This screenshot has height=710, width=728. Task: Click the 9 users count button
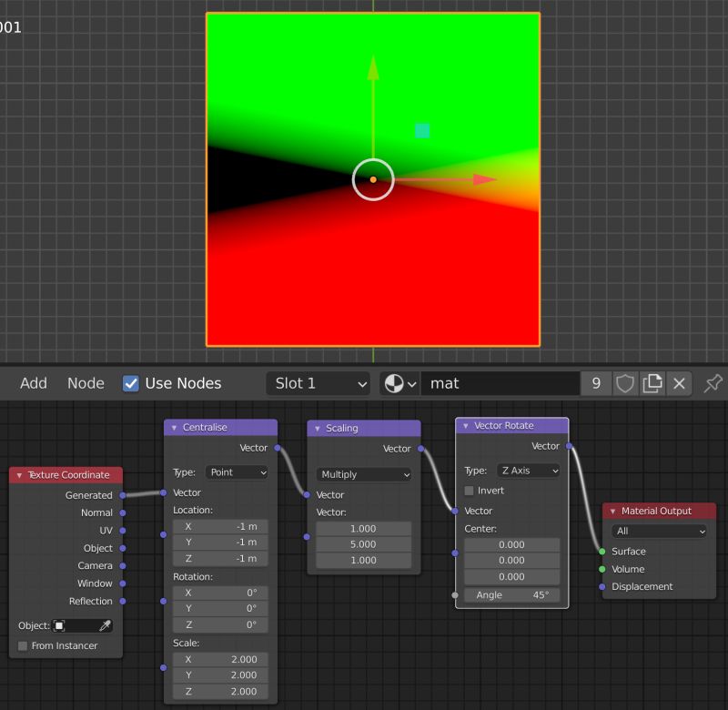click(596, 383)
